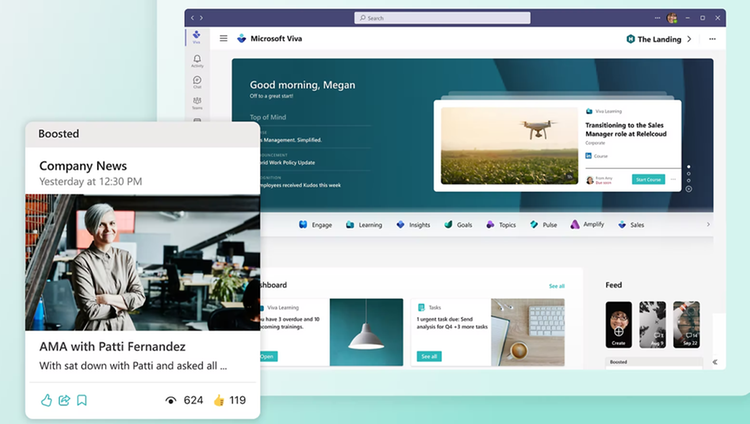Screen dimensions: 750x424
Task: Click in the Search box
Action: click(x=442, y=18)
